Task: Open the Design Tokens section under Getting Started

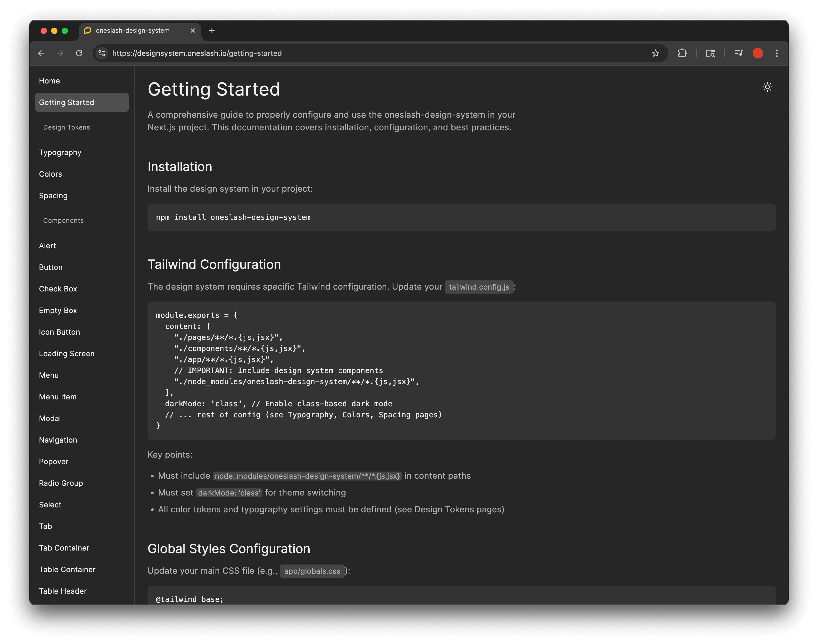Action: coord(66,127)
